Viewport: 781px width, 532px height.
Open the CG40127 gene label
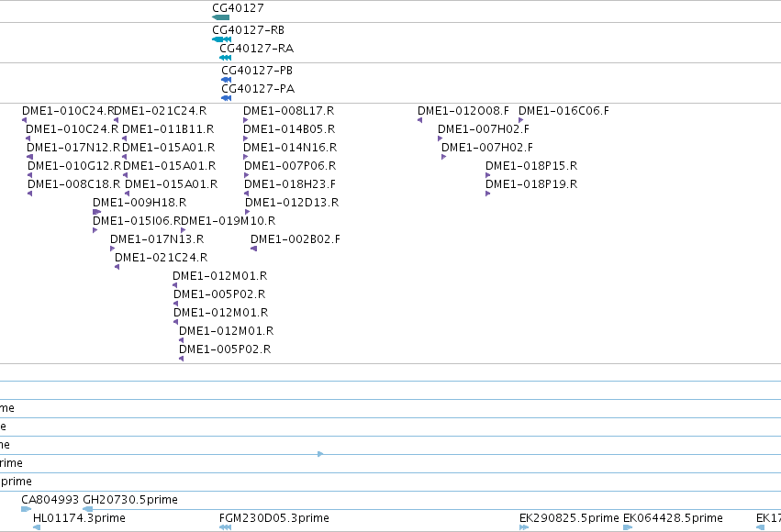click(238, 8)
